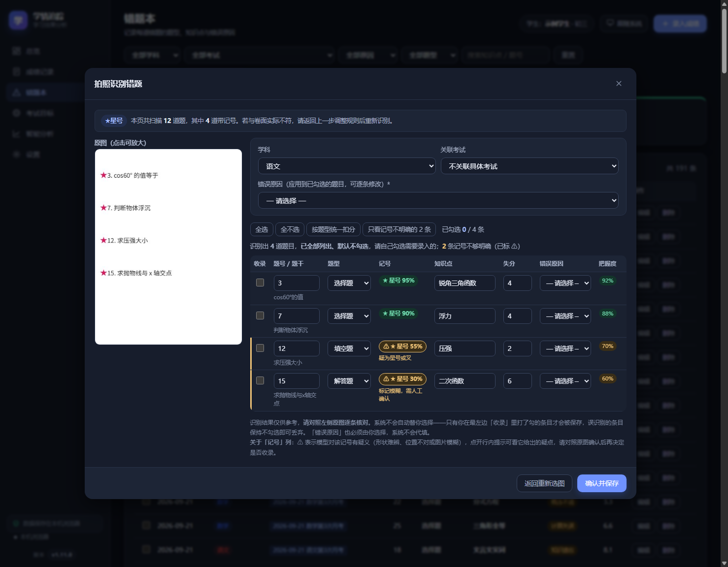Apply 按题型统一扣分
728x567 pixels.
pyautogui.click(x=333, y=229)
